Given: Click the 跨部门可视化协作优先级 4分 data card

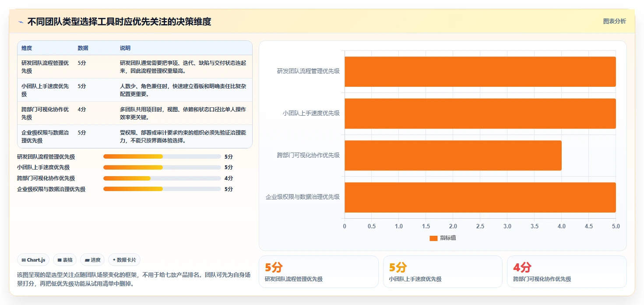Looking at the screenshot, I should (x=567, y=272).
